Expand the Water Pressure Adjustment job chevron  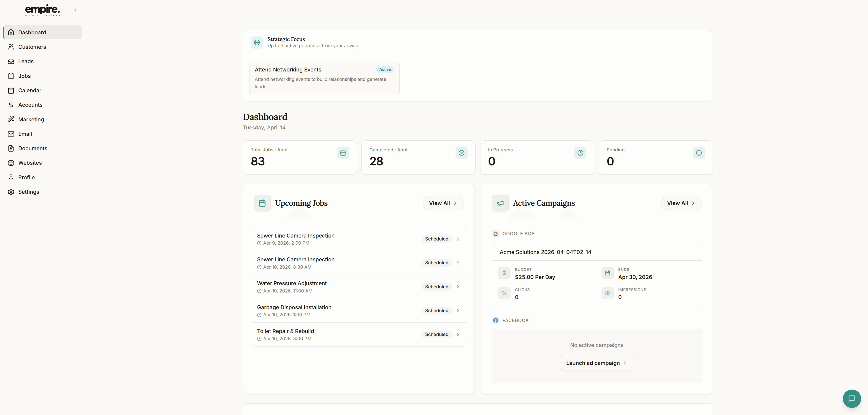click(x=458, y=287)
